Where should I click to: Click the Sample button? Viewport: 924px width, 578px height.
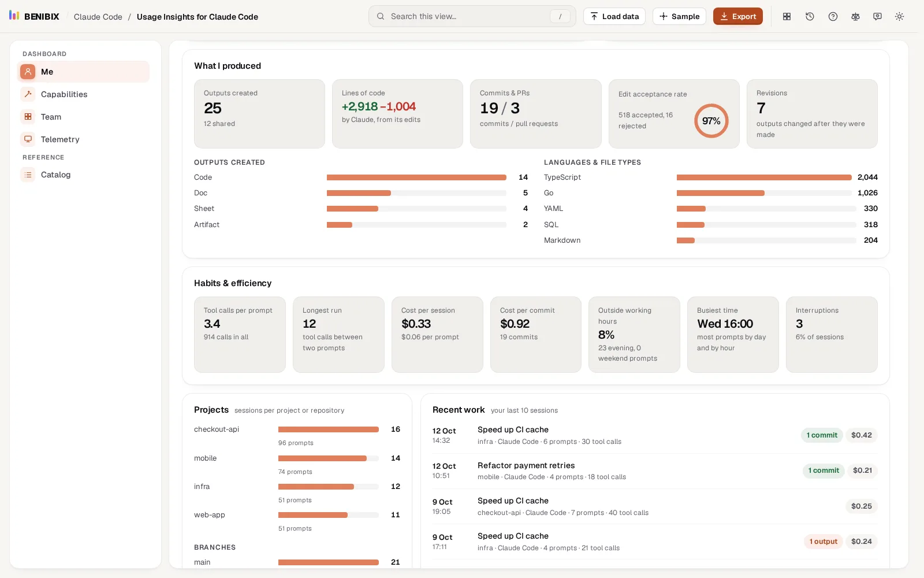(x=680, y=16)
